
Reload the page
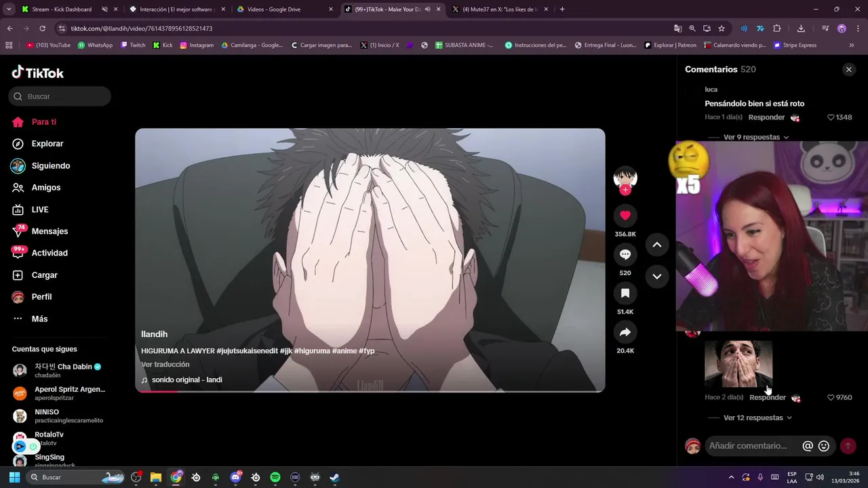tap(42, 28)
